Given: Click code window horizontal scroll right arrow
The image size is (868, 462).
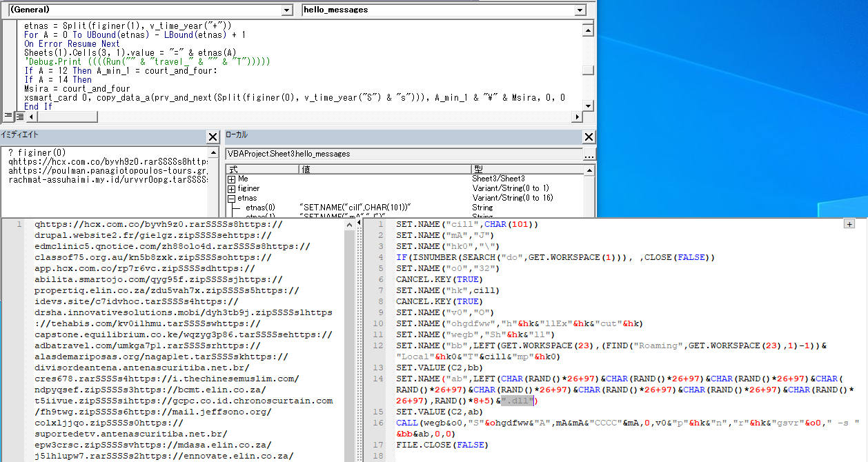Looking at the screenshot, I should point(577,115).
